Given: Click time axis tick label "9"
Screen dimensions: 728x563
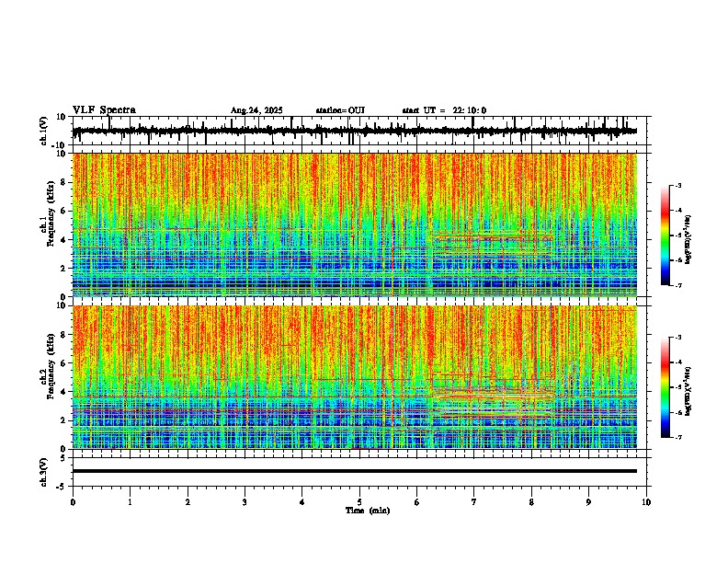Looking at the screenshot, I should pyautogui.click(x=588, y=502).
